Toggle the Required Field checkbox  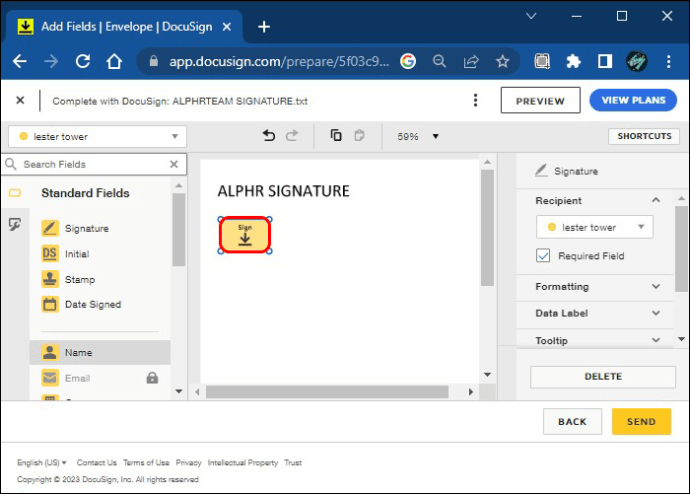(x=543, y=256)
